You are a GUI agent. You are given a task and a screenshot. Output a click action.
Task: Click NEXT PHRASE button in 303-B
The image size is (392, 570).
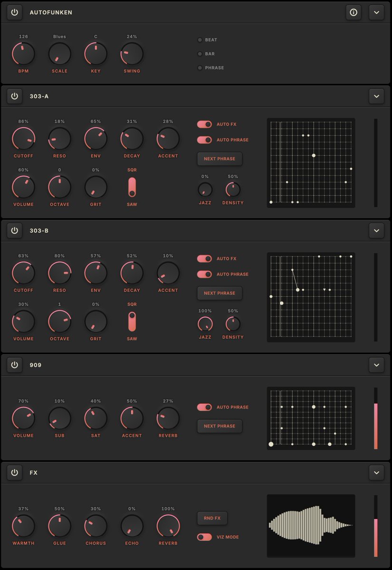coord(220,293)
